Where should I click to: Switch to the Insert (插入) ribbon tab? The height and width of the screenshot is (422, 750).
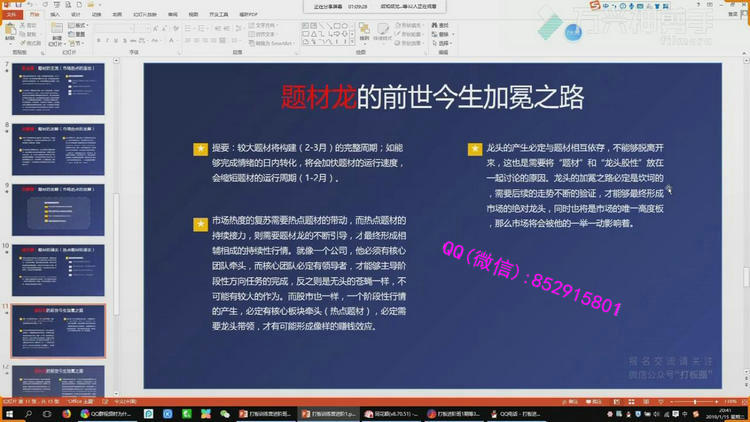coord(55,15)
